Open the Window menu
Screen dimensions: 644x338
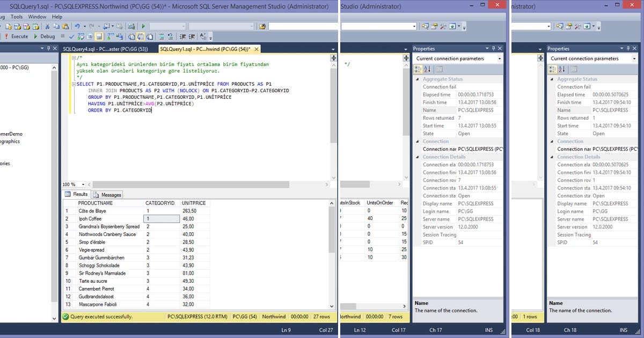(37, 17)
